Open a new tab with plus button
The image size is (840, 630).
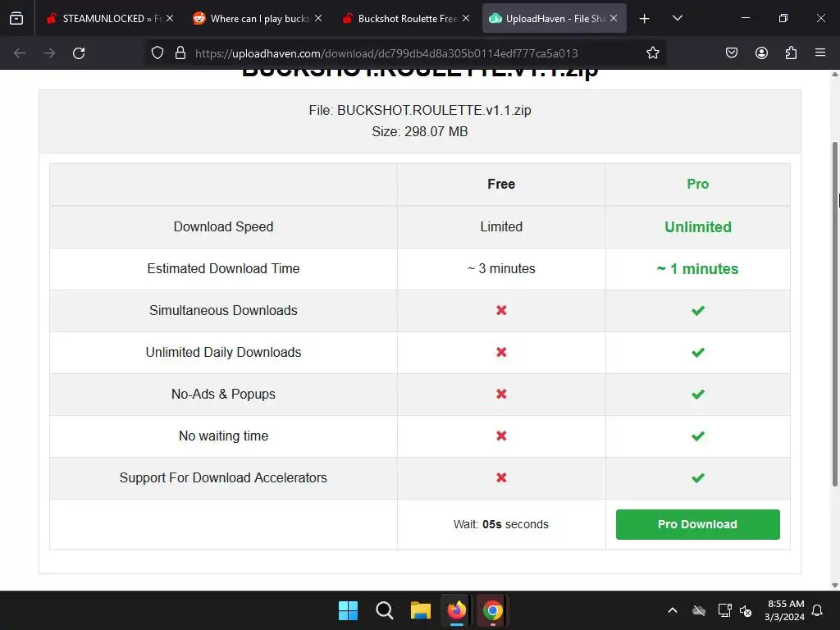[645, 19]
